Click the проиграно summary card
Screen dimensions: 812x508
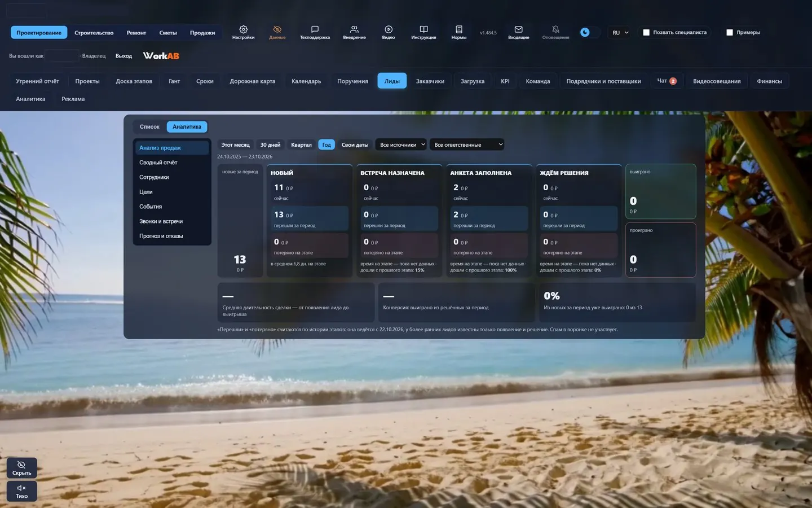click(660, 250)
